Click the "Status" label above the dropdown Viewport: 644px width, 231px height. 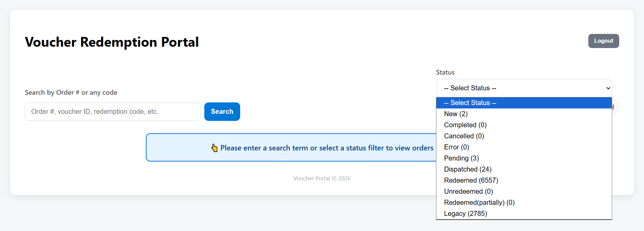tap(445, 72)
